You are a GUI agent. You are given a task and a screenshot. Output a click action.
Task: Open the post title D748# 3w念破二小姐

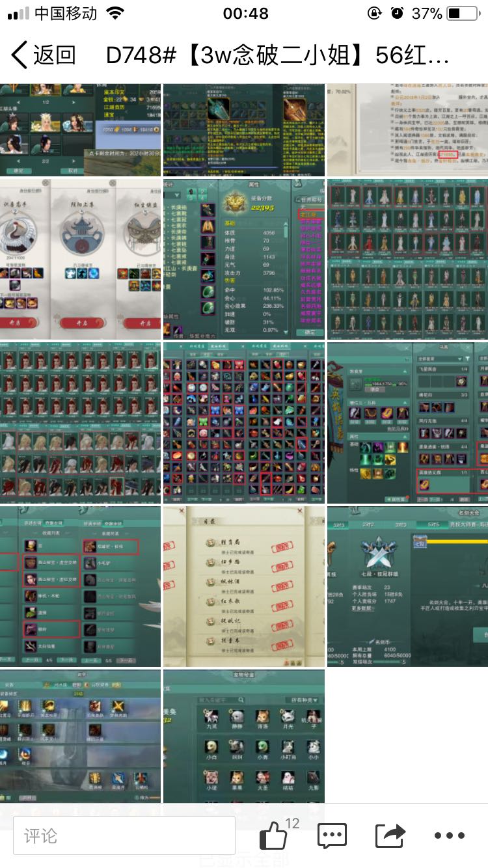pyautogui.click(x=278, y=55)
